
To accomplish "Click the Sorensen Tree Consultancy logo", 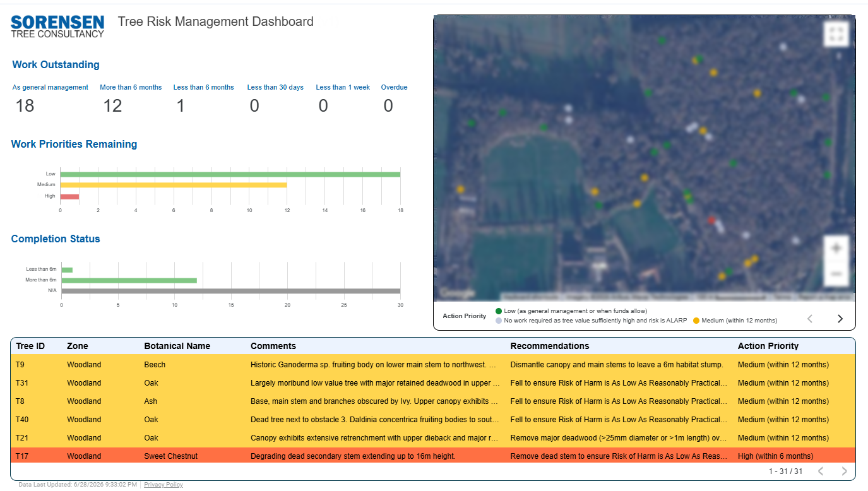I will coord(57,27).
